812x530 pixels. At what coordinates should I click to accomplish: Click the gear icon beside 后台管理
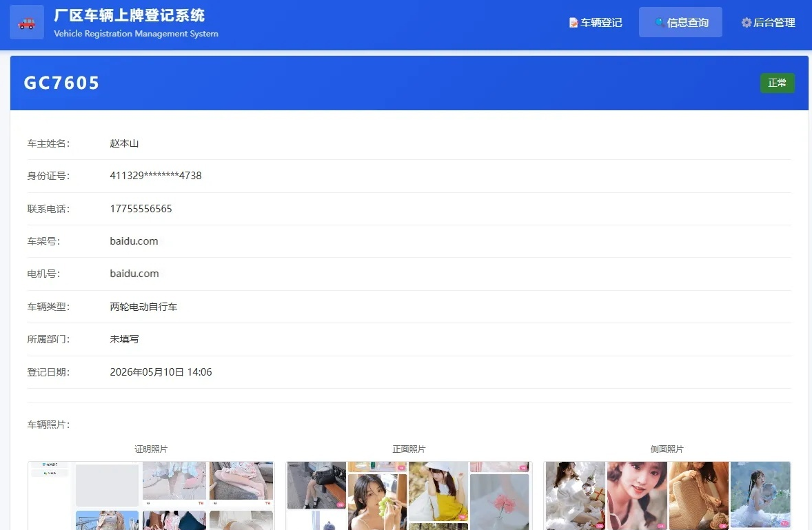747,22
